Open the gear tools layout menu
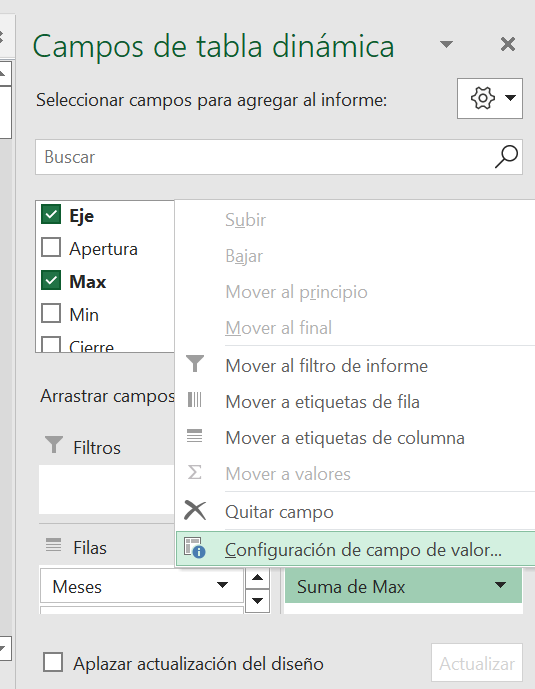The height and width of the screenshot is (689, 535). (490, 98)
